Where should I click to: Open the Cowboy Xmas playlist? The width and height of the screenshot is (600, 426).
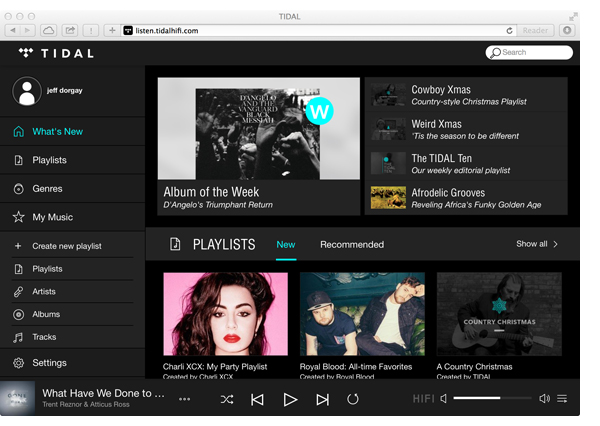point(466,95)
